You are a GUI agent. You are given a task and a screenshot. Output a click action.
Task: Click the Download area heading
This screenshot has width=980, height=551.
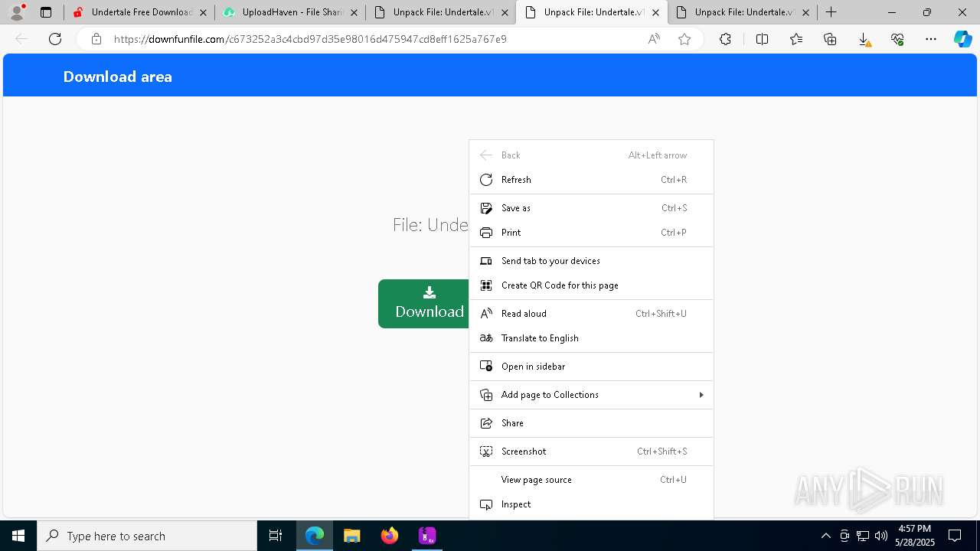(118, 77)
